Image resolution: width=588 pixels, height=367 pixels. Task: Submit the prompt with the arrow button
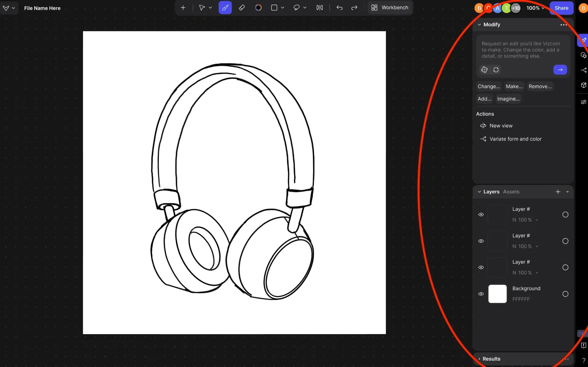[560, 70]
